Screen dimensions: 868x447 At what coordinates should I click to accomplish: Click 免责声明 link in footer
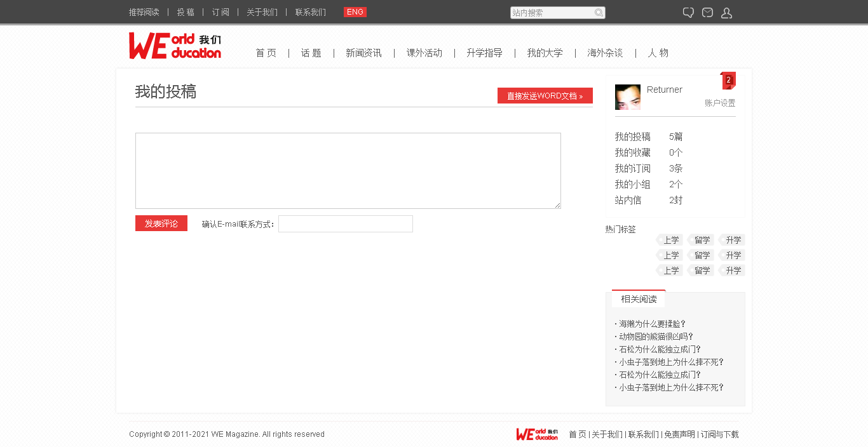[679, 434]
